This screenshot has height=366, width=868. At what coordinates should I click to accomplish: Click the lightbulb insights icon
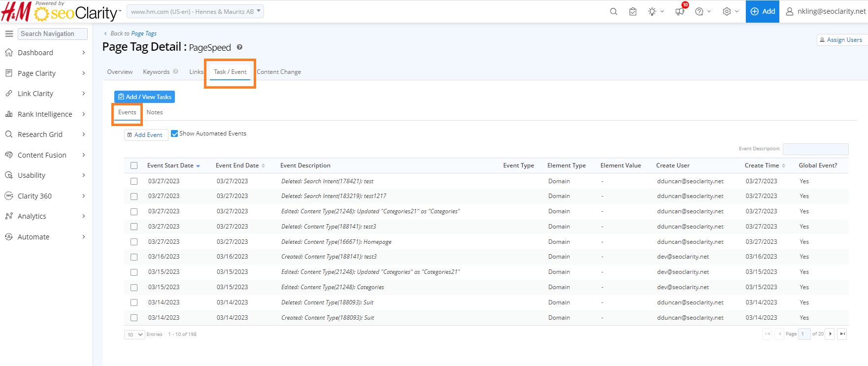click(x=652, y=11)
